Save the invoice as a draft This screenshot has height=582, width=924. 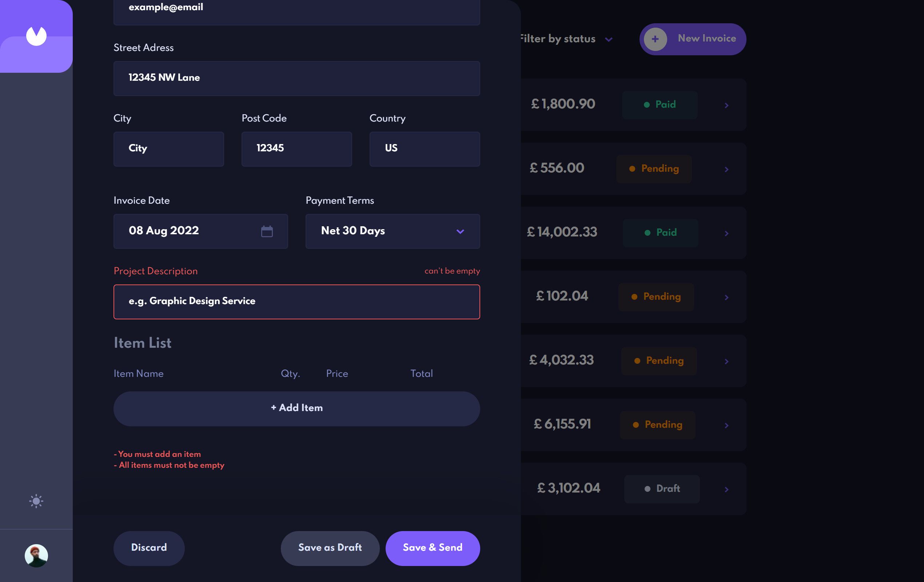click(x=330, y=548)
